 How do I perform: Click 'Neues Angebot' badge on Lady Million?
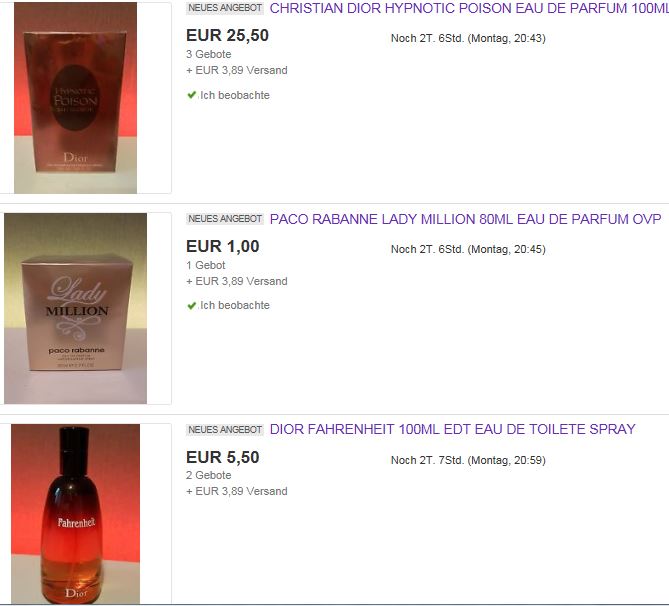pyautogui.click(x=225, y=219)
